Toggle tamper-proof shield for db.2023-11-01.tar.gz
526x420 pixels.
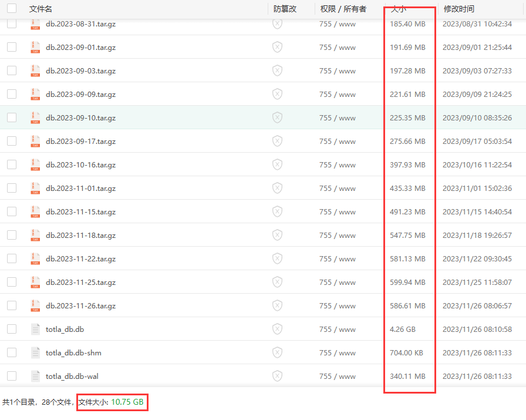tap(277, 188)
